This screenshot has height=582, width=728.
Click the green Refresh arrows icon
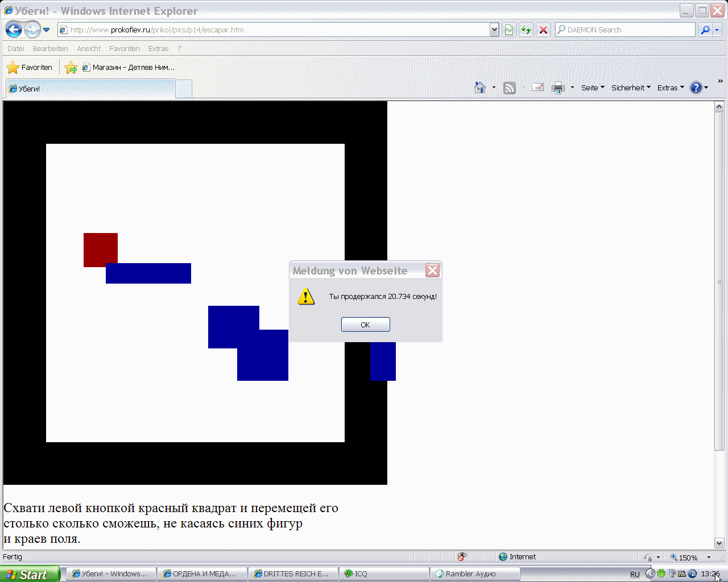point(526,30)
